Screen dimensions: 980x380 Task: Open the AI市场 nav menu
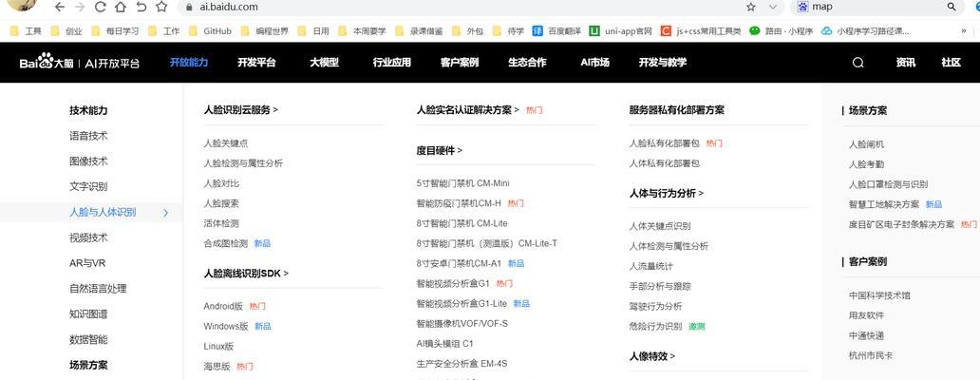594,63
